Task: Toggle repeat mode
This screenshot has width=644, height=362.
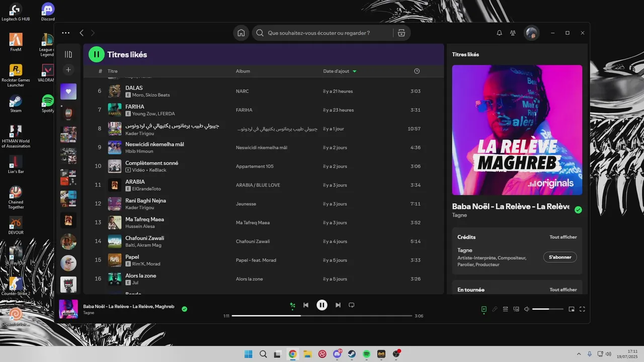Action: point(352,305)
